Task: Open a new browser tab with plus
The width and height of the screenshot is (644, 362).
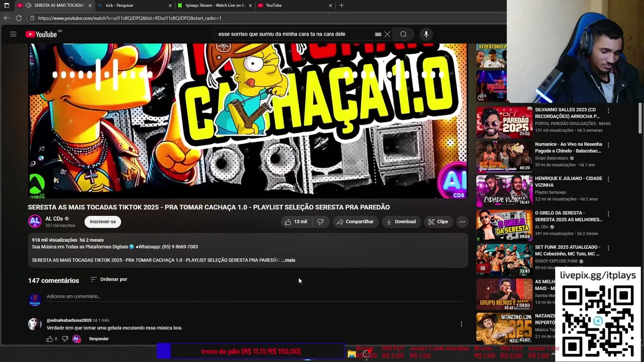Action: coord(342,5)
